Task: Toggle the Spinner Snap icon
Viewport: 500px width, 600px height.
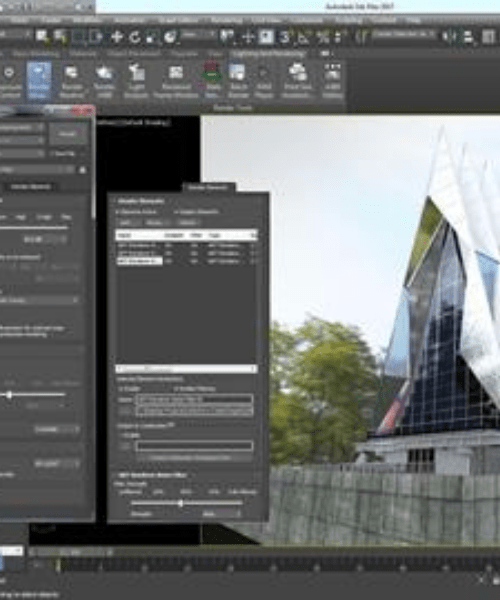Action: (x=339, y=37)
